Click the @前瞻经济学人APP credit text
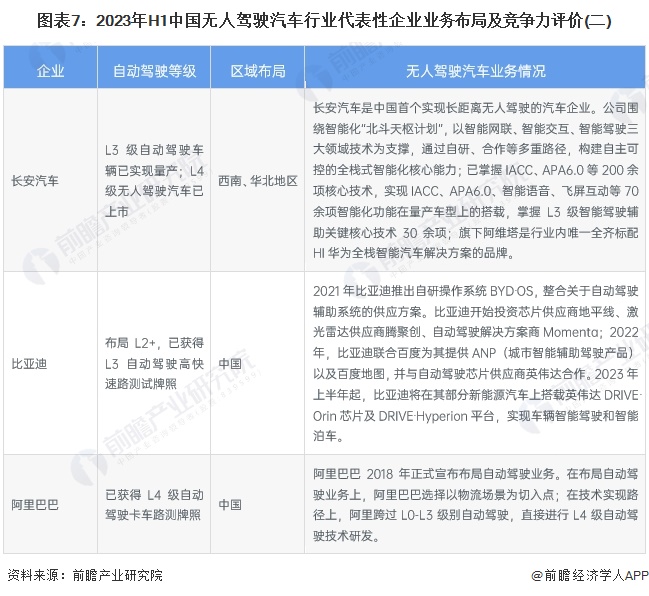Screen dimensions: 649x596 [x=590, y=575]
